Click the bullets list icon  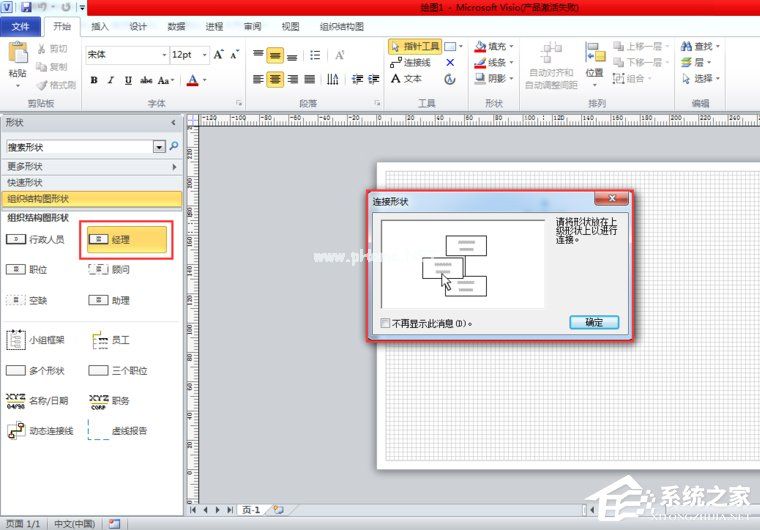pyautogui.click(x=315, y=55)
